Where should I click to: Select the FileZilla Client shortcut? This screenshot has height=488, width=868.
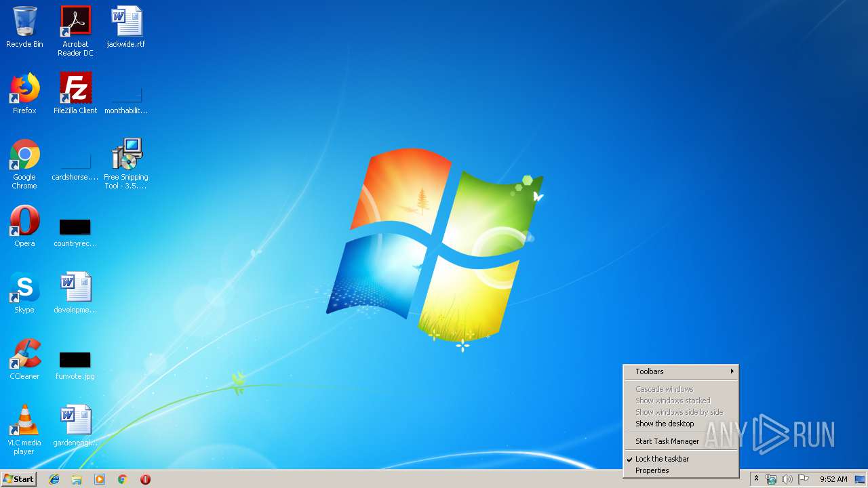pos(75,94)
